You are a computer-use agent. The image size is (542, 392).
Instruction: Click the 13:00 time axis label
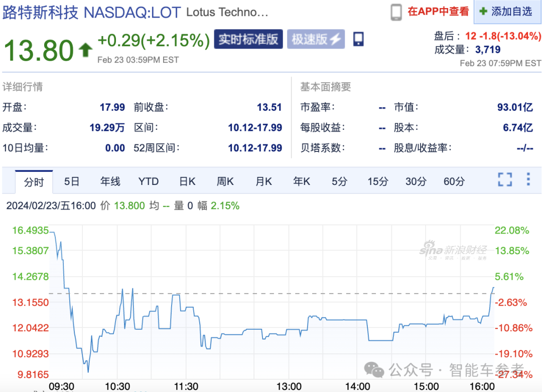[x=289, y=386]
